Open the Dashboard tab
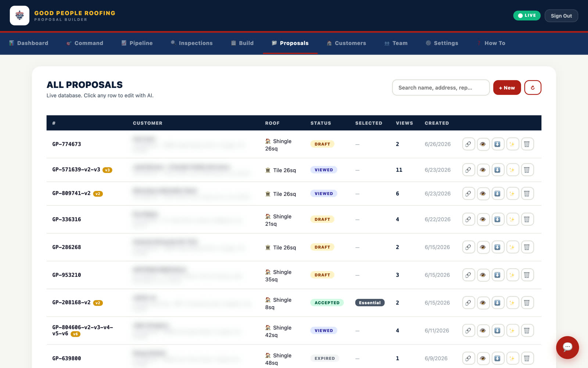This screenshot has width=588, height=368. [29, 43]
